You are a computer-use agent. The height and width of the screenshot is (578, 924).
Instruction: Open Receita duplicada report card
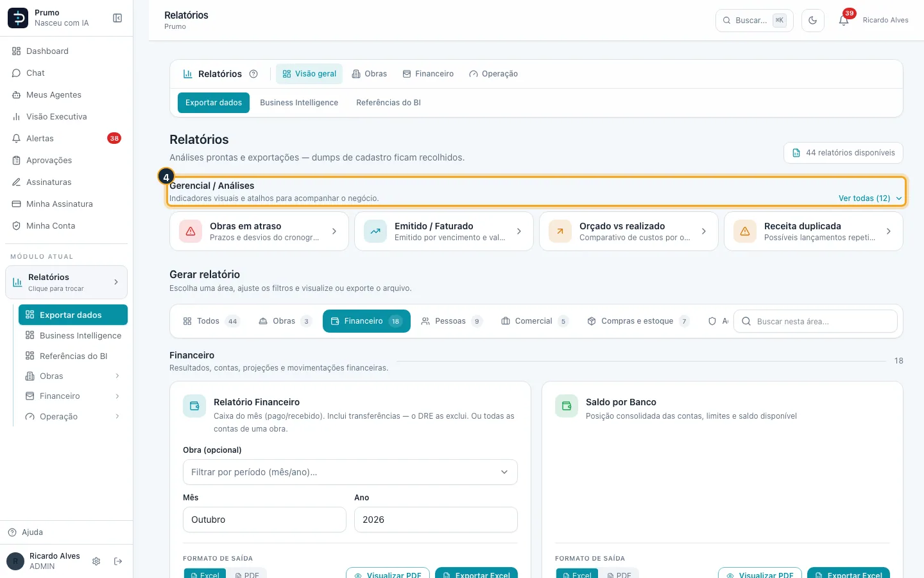(814, 231)
